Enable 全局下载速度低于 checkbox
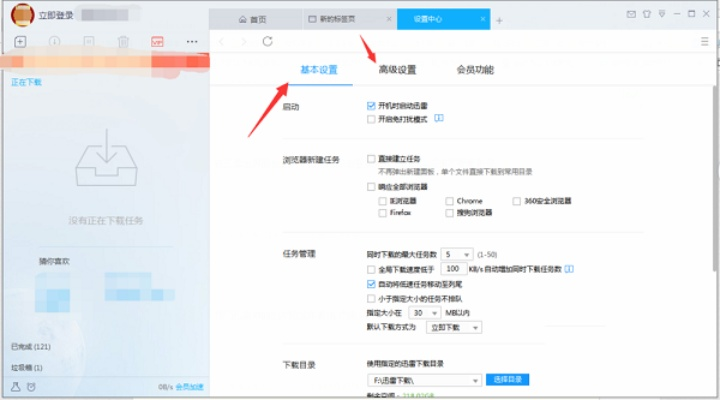 (x=371, y=270)
